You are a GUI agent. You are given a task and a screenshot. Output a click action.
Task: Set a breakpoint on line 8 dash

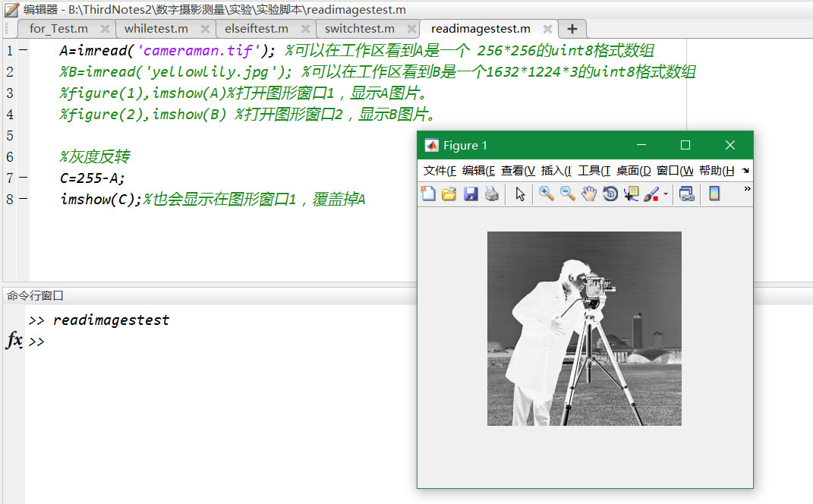point(24,199)
